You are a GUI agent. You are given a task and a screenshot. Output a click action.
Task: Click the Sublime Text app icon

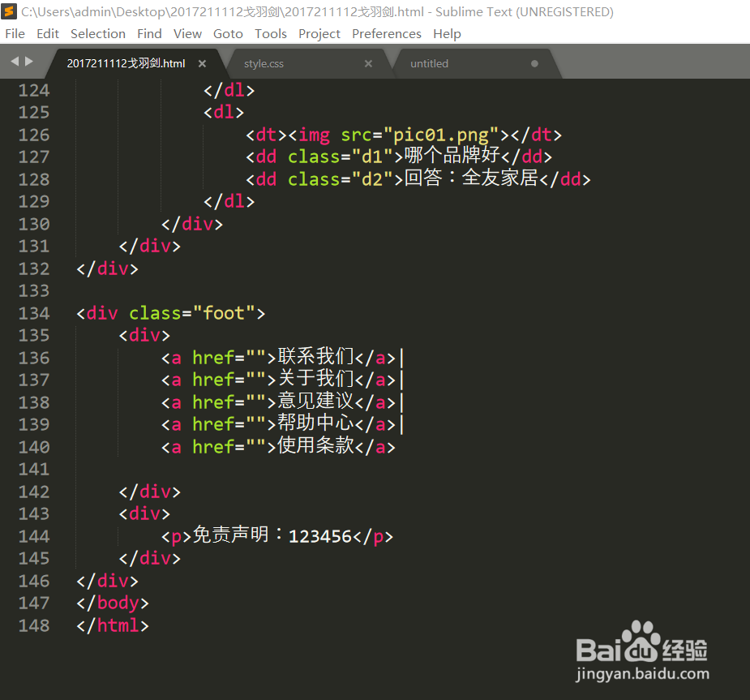9,11
